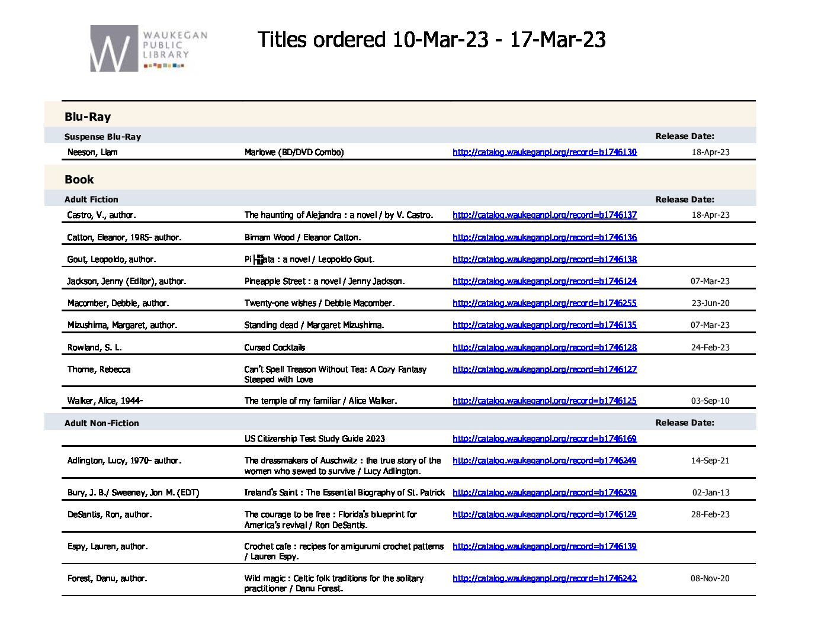
Task: Select title 'The temple of my familiar / Alice Walker.'
Action: tap(320, 401)
